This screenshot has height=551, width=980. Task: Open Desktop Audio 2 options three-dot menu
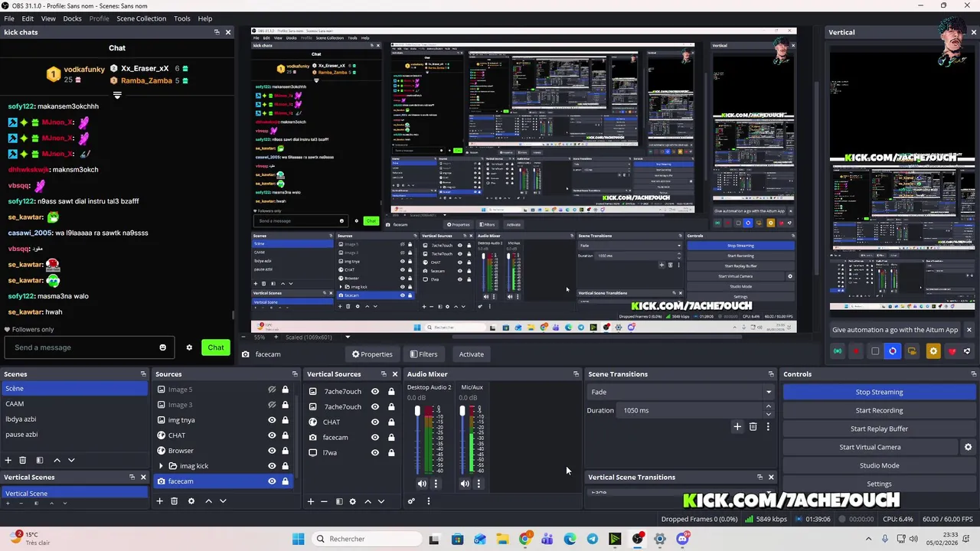coord(436,484)
